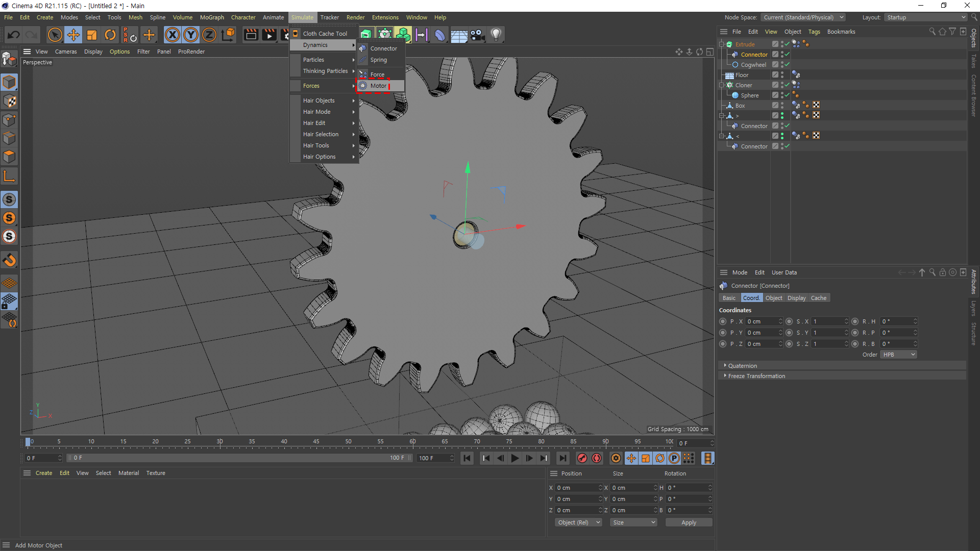
Task: Select the Rotate tool
Action: (x=110, y=35)
